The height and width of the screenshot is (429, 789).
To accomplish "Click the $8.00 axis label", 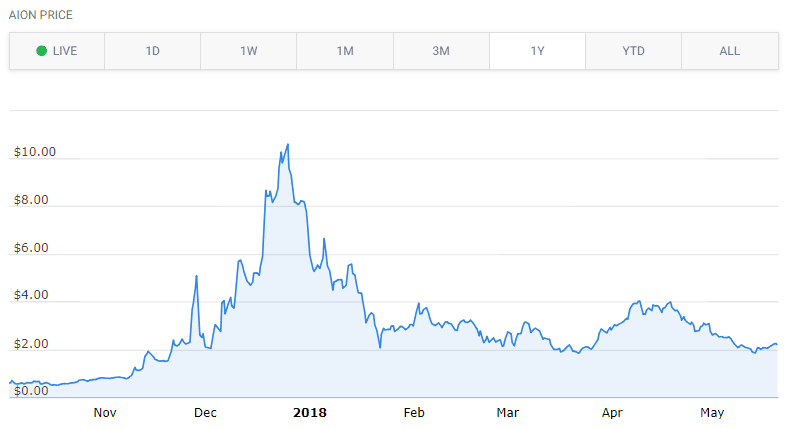I will click(31, 200).
